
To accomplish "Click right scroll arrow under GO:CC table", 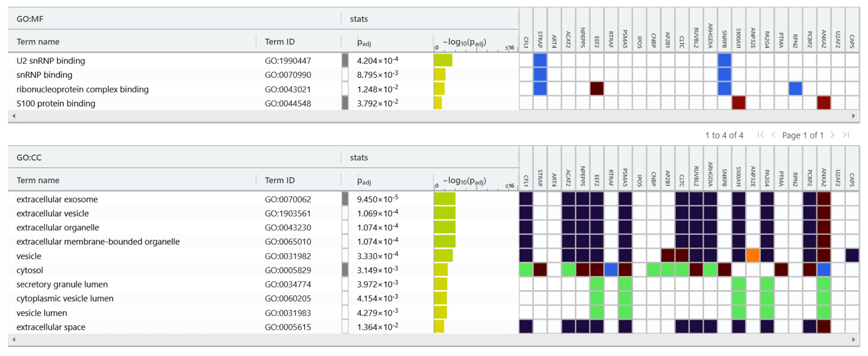I will point(853,339).
